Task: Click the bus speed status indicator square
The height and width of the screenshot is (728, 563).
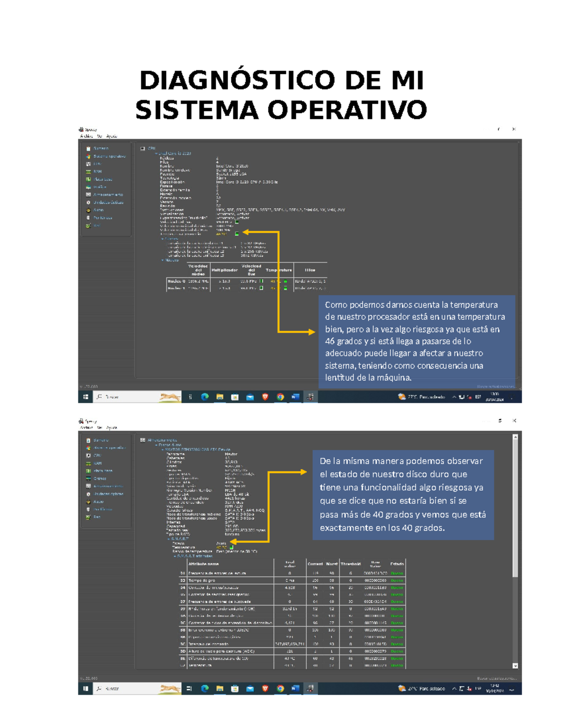Action: (x=236, y=222)
